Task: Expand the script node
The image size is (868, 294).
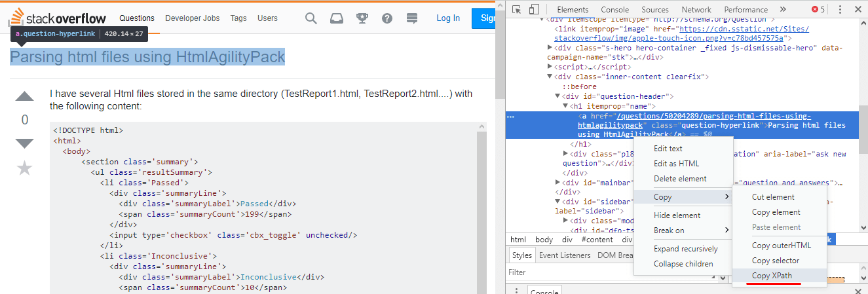Action: click(550, 67)
